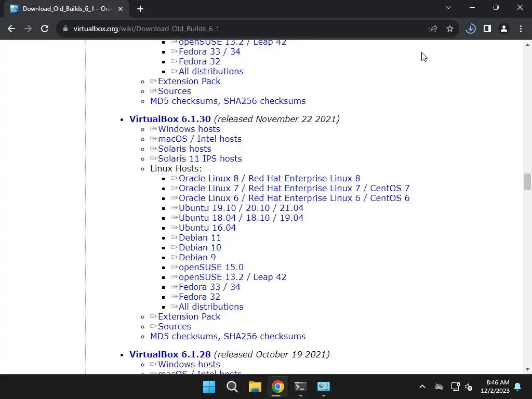The image size is (532, 399).
Task: Download 6.1.30 macOS / Intel hosts
Action: [200, 139]
